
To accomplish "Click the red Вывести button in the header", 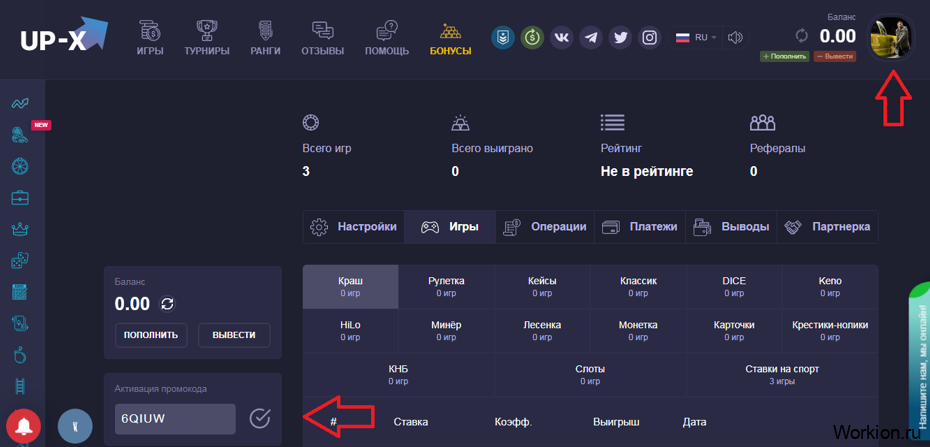I will click(x=834, y=57).
